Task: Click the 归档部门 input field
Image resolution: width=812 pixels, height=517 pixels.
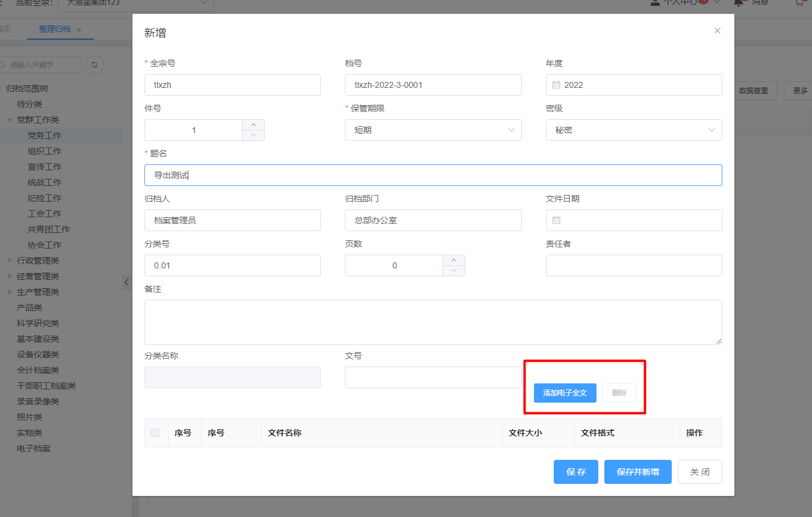Action: tap(433, 220)
